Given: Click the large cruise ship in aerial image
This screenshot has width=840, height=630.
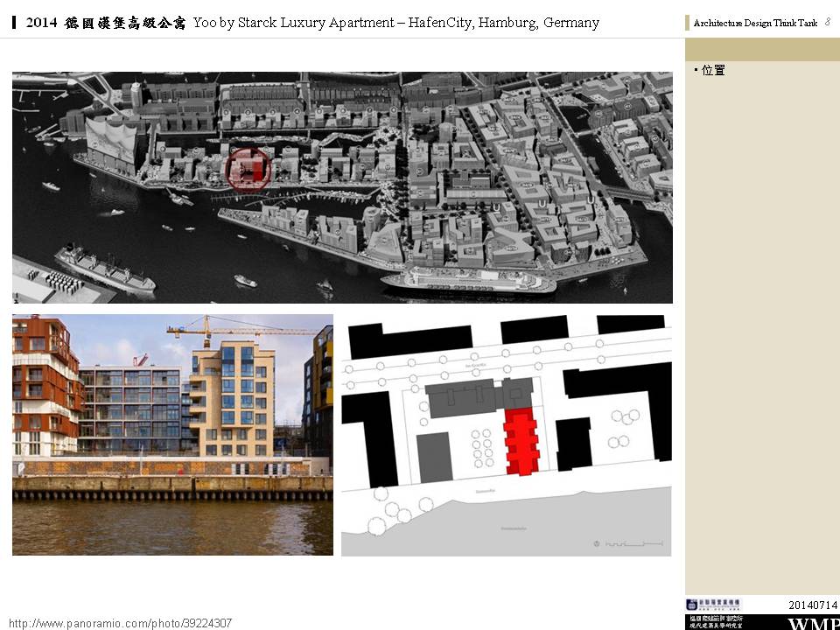Looking at the screenshot, I should point(467,279).
